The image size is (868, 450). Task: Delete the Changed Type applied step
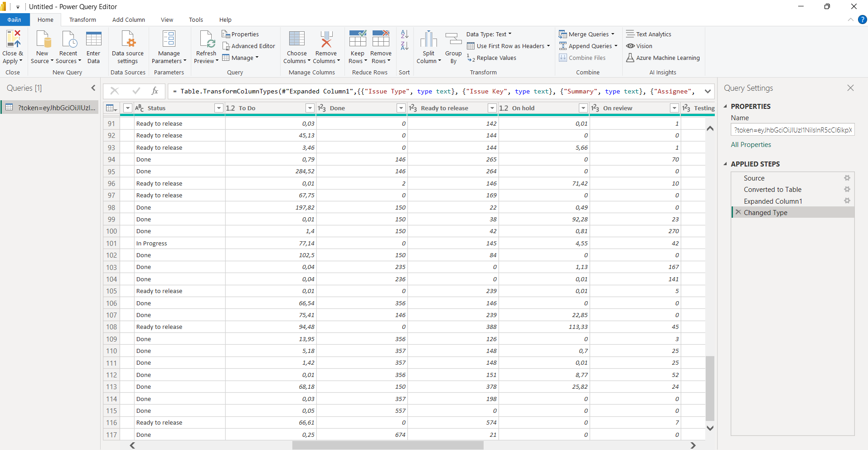pyautogui.click(x=738, y=212)
